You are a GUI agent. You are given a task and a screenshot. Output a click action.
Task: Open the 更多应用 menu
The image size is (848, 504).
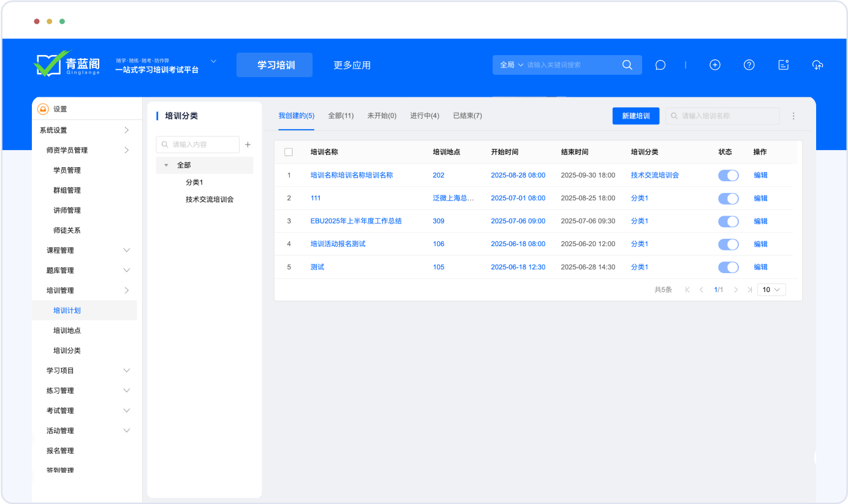[x=352, y=65]
